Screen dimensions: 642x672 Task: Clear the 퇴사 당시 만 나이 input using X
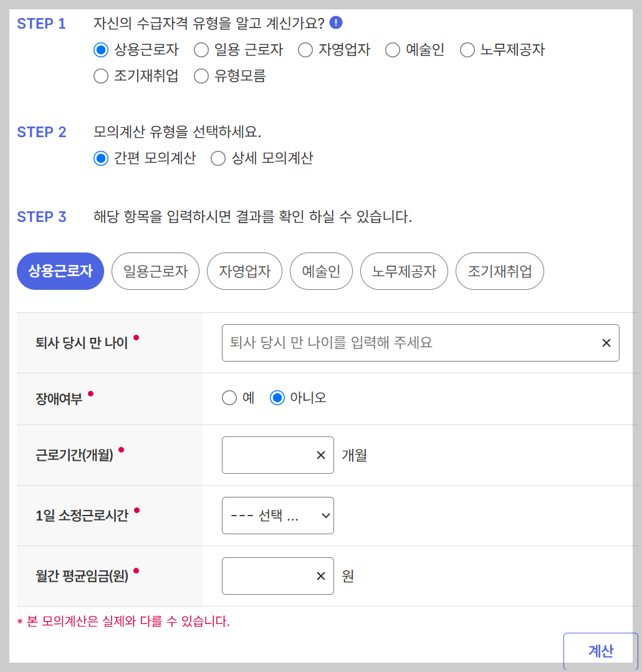click(606, 342)
